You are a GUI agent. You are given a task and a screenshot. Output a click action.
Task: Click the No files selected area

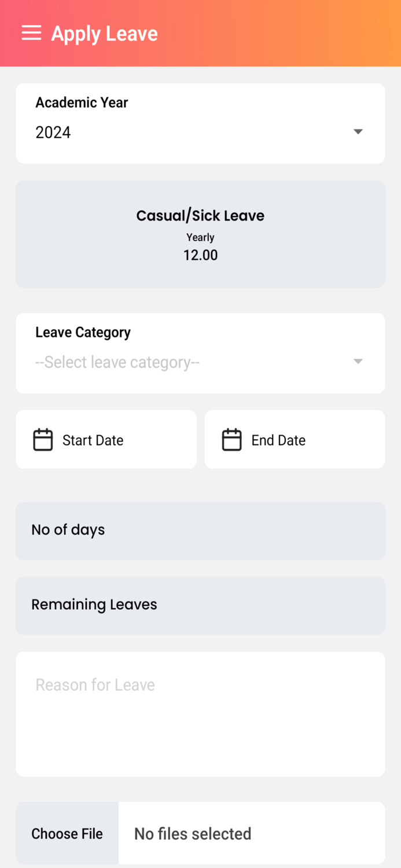click(x=252, y=833)
